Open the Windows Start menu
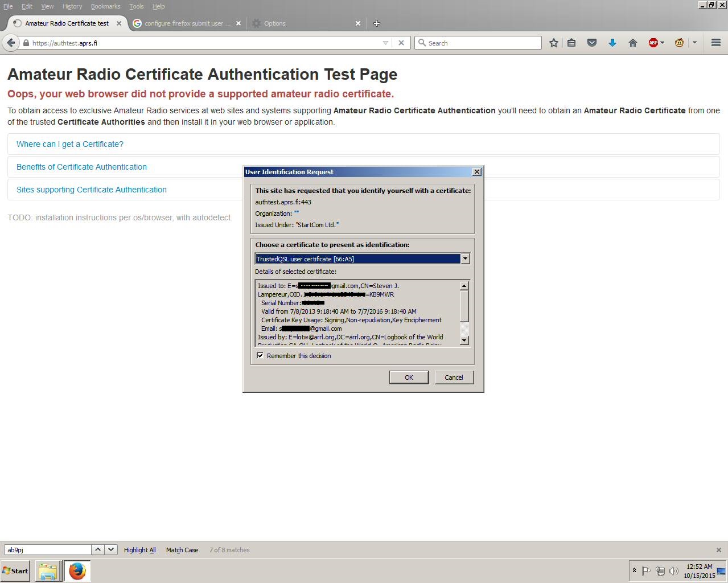Screen dimensions: 728x583 point(15,571)
